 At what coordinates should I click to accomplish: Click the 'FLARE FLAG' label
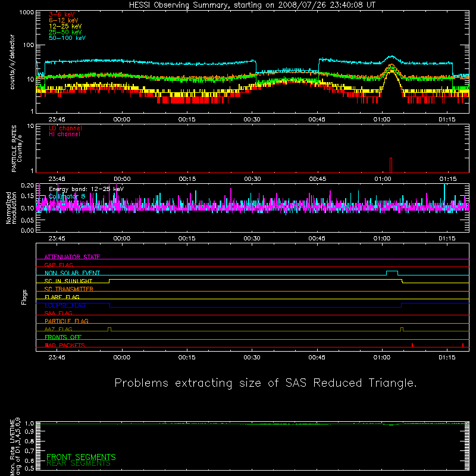click(62, 297)
